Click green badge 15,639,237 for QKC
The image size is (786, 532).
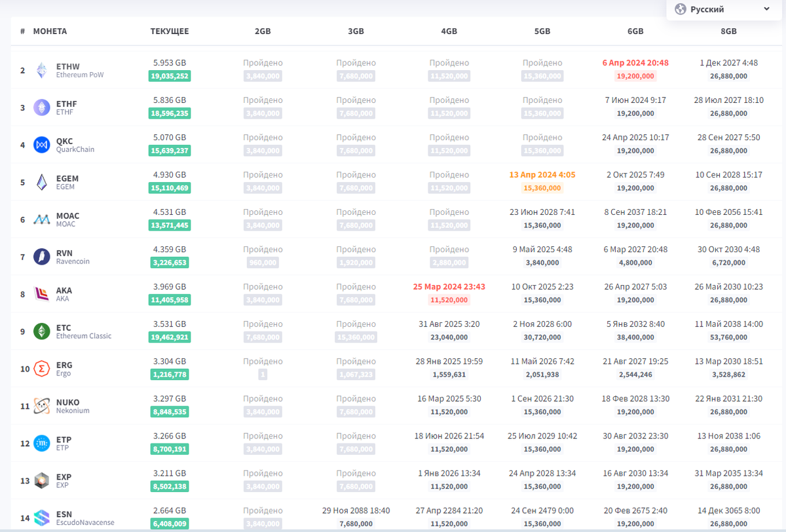[x=170, y=151]
